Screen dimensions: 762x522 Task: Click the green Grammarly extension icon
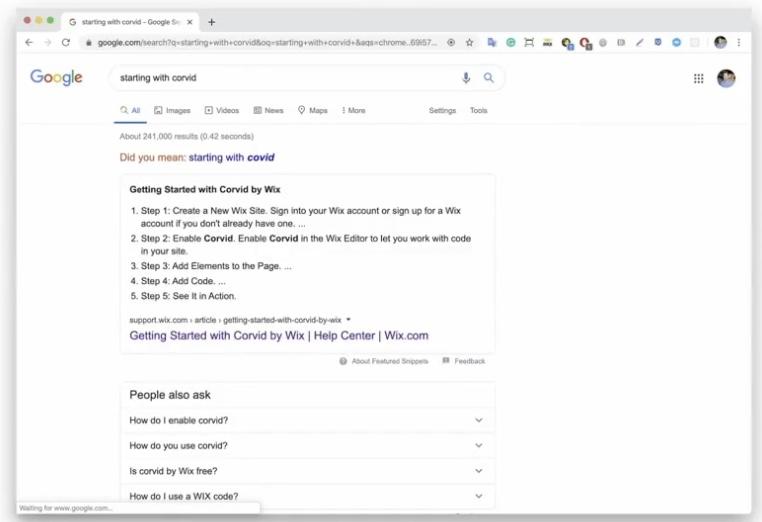point(511,43)
